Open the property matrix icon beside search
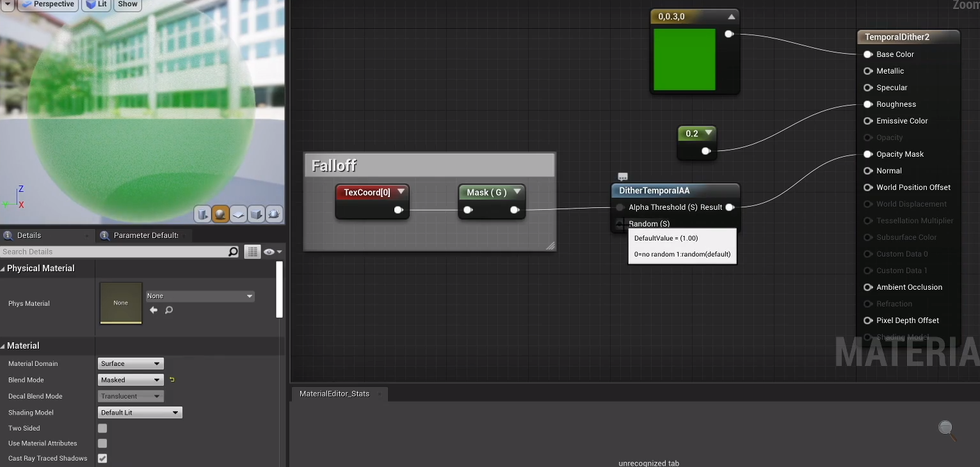Viewport: 980px width, 467px height. tap(252, 251)
